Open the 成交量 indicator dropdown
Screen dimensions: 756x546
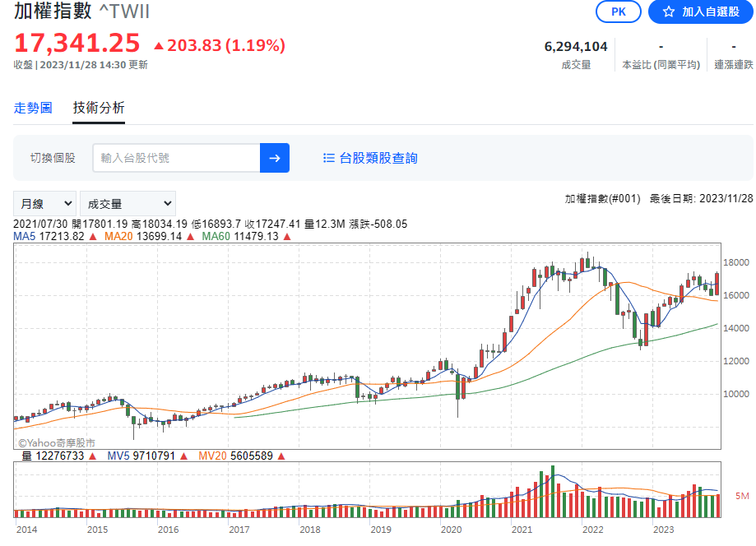pos(128,203)
